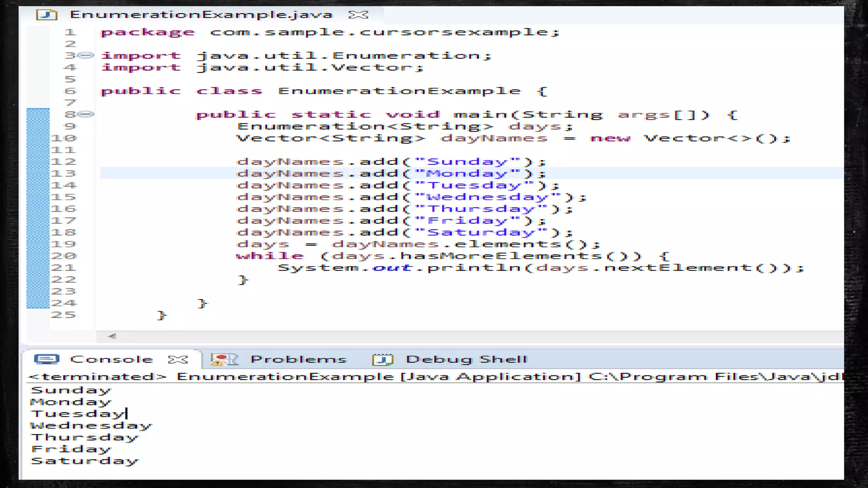
Task: Switch to the Problems tab
Action: pos(298,360)
